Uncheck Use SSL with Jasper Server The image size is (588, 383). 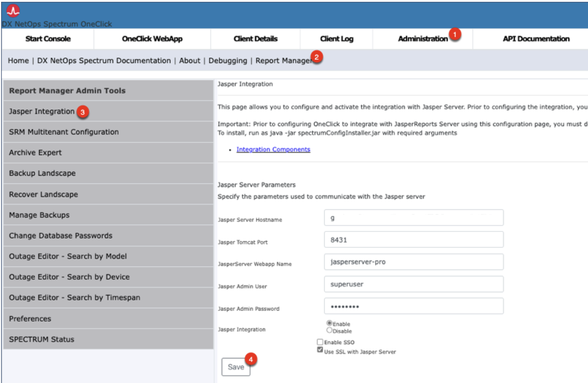320,350
